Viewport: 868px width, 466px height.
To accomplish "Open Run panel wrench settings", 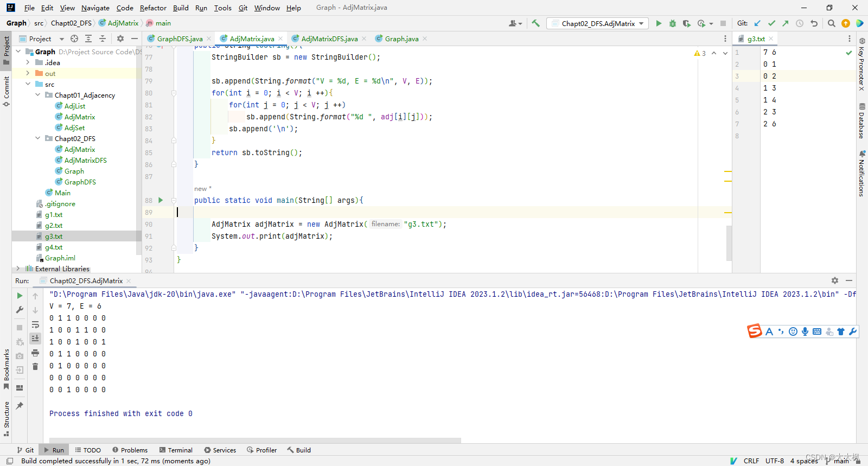I will (20, 310).
